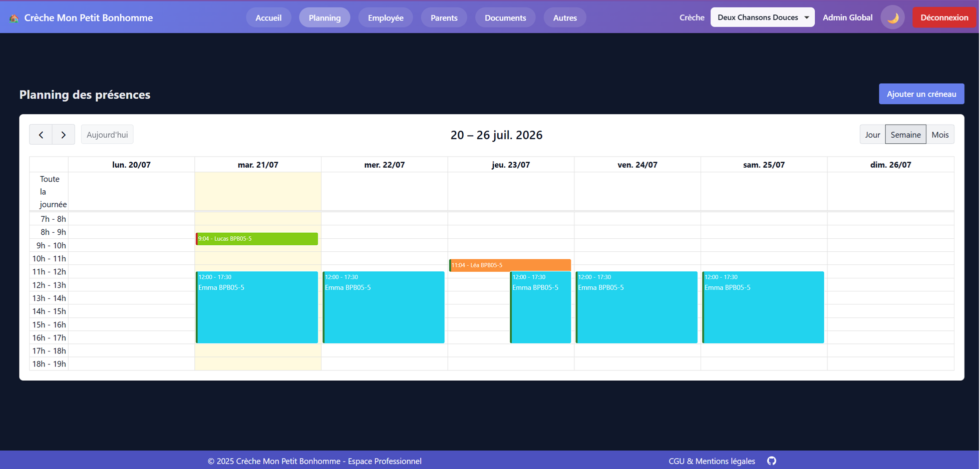This screenshot has height=469, width=980.
Task: Open the GitHub icon link in the footer
Action: pyautogui.click(x=772, y=461)
